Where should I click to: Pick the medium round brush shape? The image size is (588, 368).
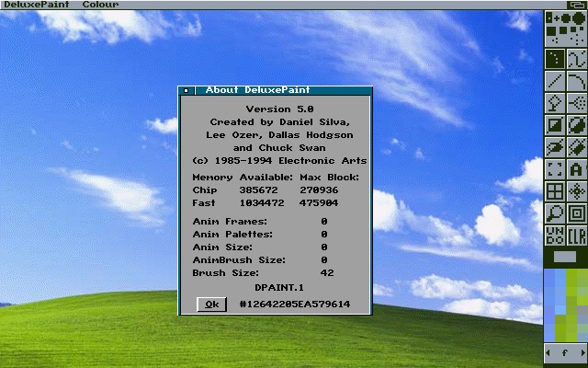566,18
